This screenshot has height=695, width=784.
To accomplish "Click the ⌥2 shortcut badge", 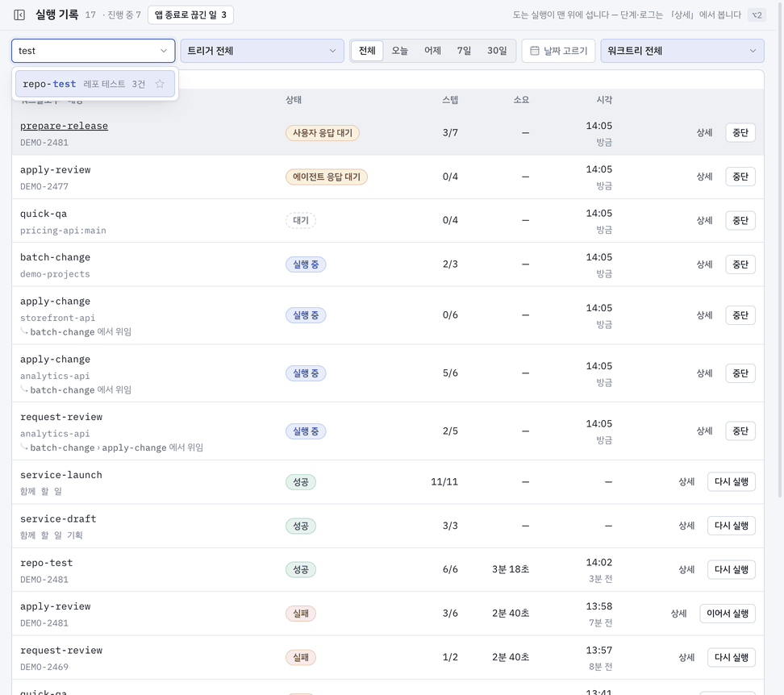I will tap(757, 15).
